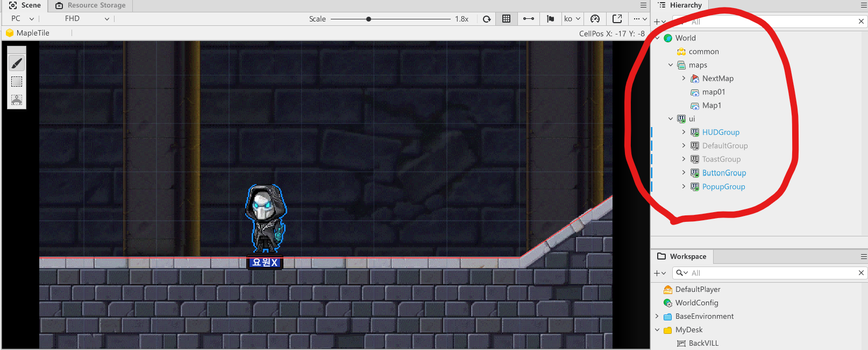Expand the BaseEnvironment folder
The image size is (868, 350).
point(657,316)
